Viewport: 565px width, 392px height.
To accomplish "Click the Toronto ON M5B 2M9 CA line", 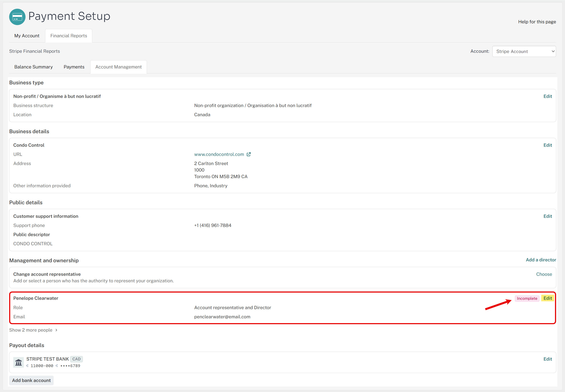I will tap(221, 176).
